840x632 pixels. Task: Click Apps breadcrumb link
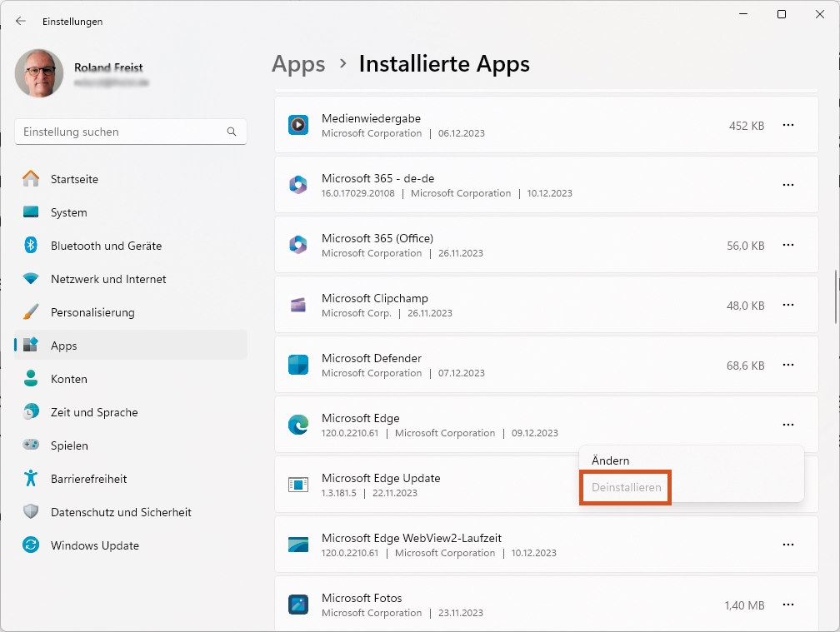[298, 64]
